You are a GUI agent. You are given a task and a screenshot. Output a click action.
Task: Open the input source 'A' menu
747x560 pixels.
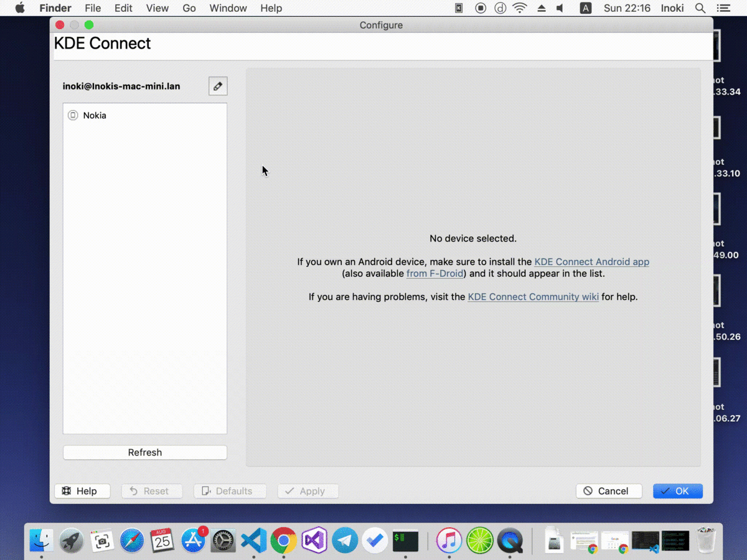[x=586, y=8]
